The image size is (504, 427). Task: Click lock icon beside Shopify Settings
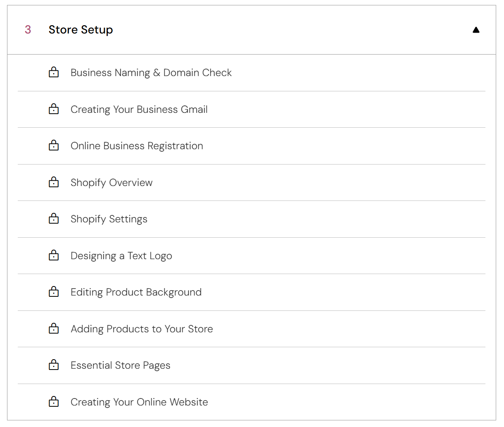point(54,219)
